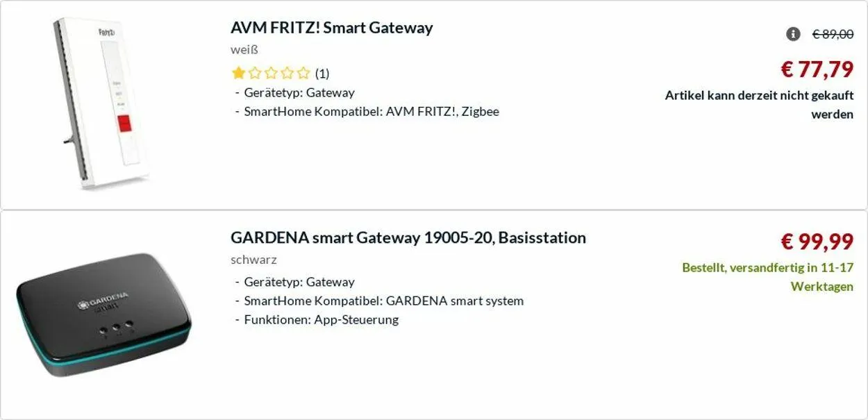Open the GARDENA smart Gateway 19005-20 title
This screenshot has height=420, width=868.
pyautogui.click(x=408, y=237)
